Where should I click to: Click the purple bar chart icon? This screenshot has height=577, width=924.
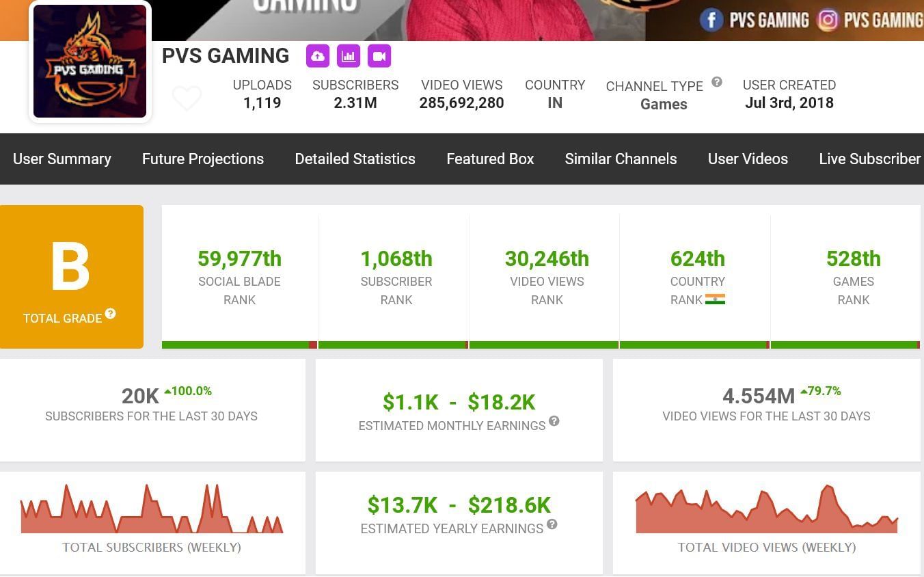[349, 56]
